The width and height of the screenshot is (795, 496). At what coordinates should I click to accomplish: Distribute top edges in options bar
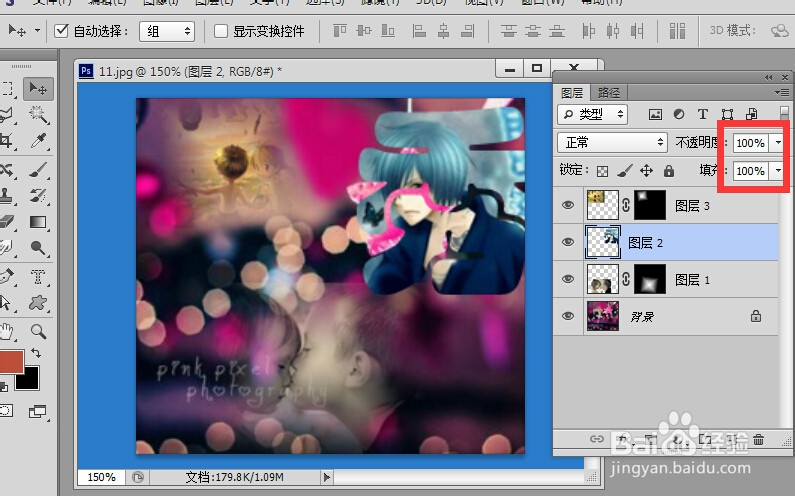point(509,31)
